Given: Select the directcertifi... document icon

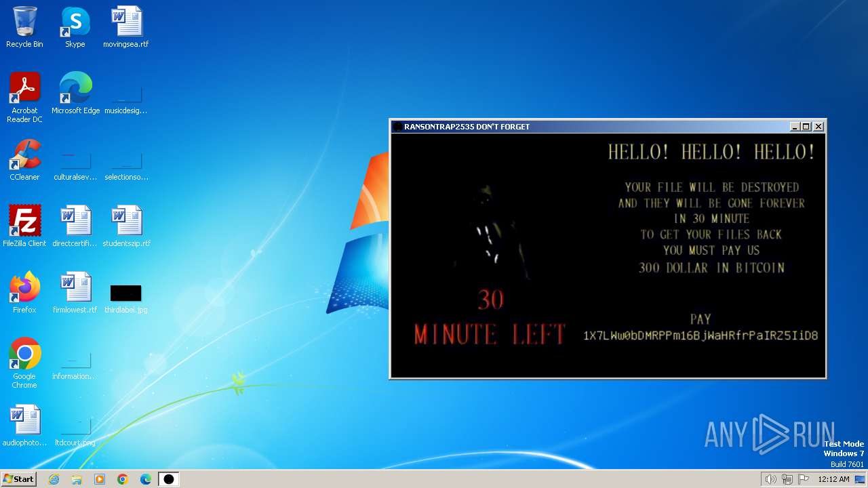Looking at the screenshot, I should tap(75, 226).
